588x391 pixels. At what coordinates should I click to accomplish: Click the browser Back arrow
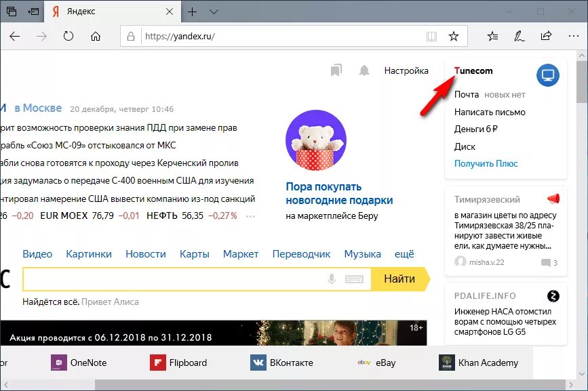15,37
